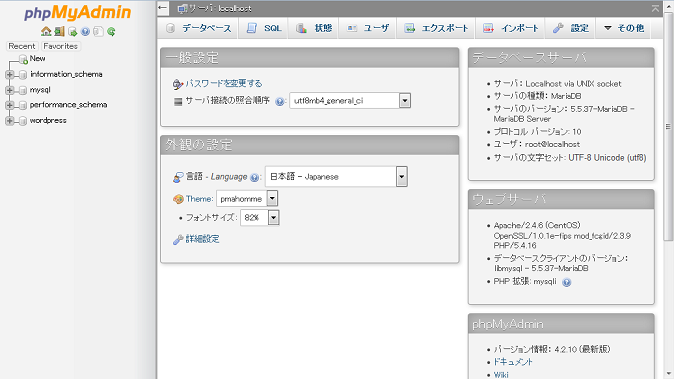Switch to the ユーザ users tab

click(368, 28)
